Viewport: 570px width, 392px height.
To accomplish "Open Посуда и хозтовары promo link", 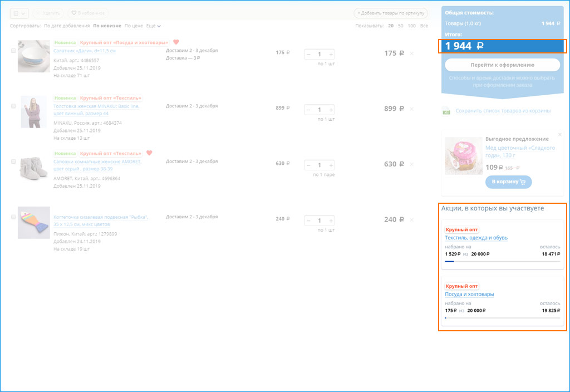I will point(469,294).
